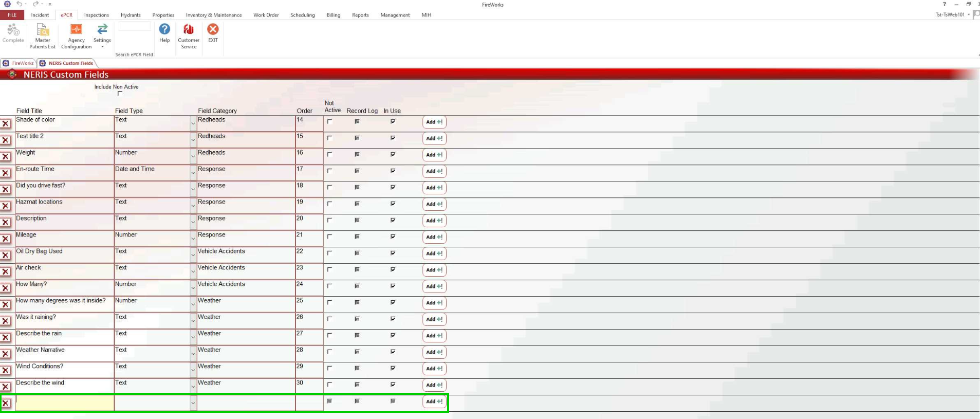This screenshot has height=419, width=980.
Task: Click Add button for Description row
Action: (x=434, y=221)
